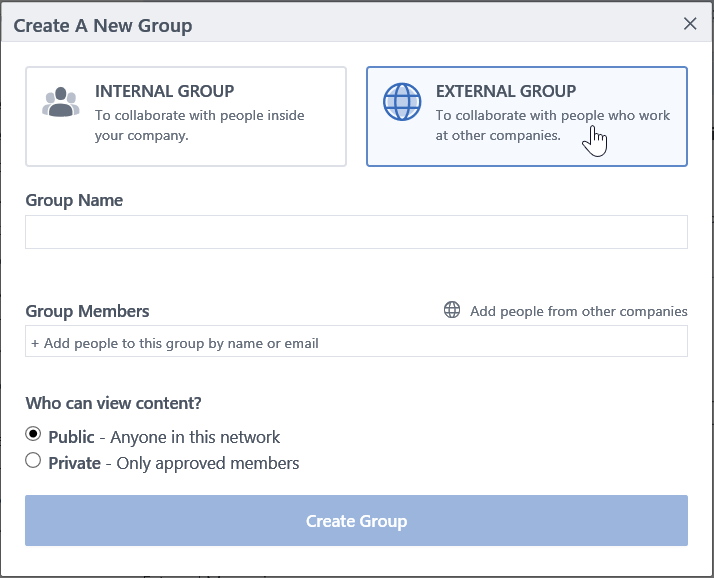Viewport: 714px width, 578px height.
Task: Click the 'Who can view content?' heading
Action: click(113, 403)
